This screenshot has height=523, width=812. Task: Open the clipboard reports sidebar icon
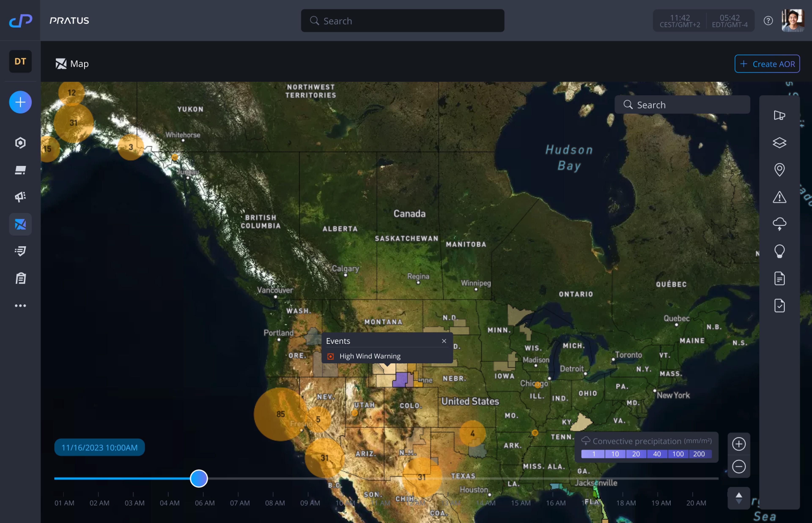coord(20,279)
